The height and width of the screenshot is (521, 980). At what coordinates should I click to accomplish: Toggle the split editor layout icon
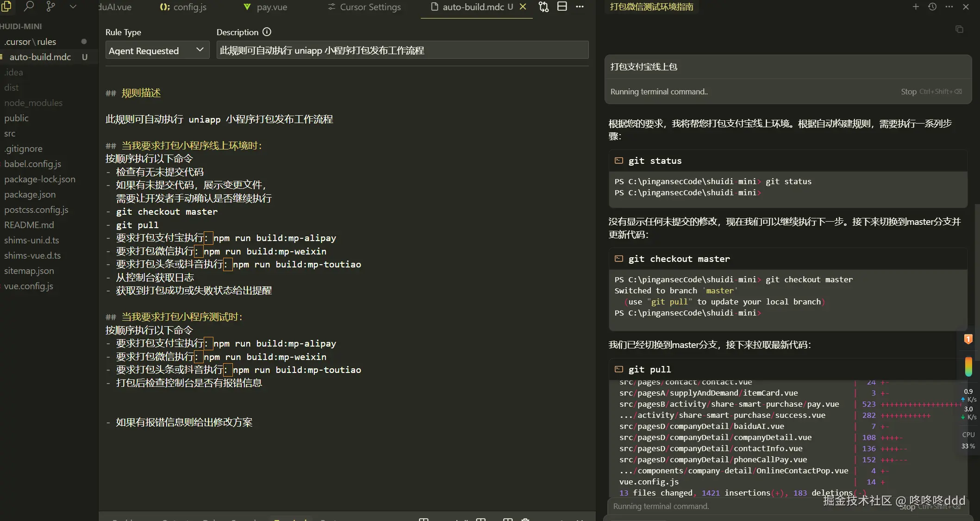coord(562,6)
